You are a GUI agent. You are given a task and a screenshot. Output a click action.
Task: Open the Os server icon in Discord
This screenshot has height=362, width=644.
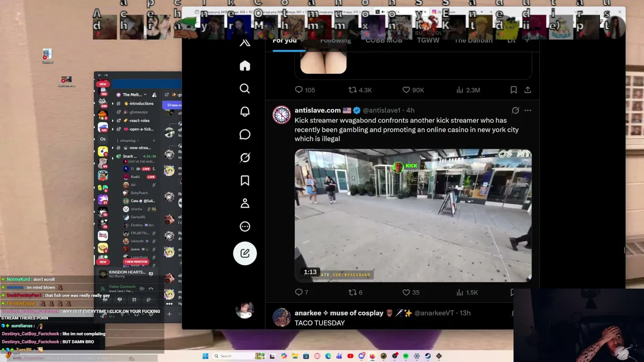click(103, 139)
